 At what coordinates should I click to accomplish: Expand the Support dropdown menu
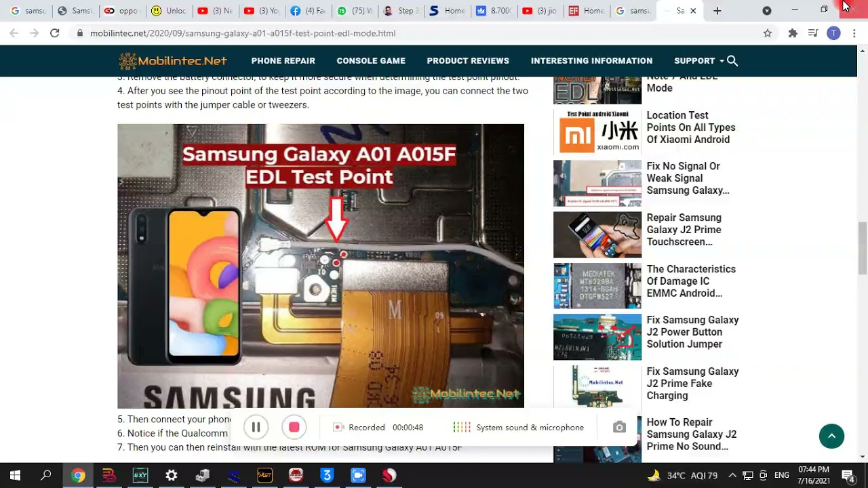coord(698,61)
